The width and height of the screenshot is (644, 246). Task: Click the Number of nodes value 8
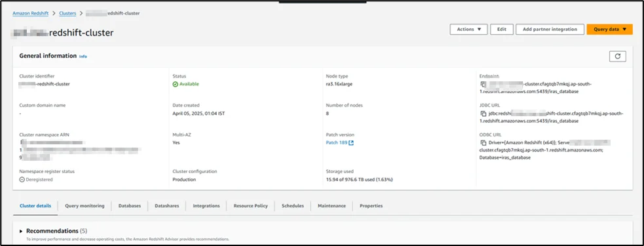(328, 113)
